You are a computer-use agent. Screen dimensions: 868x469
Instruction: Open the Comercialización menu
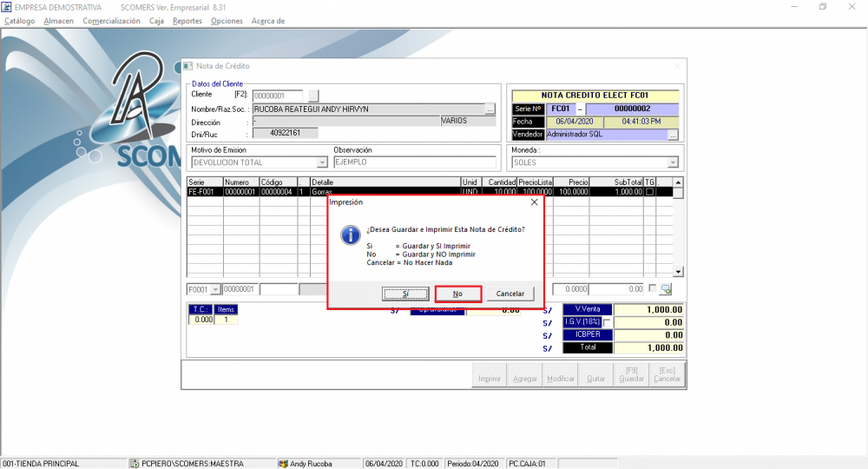pos(111,21)
